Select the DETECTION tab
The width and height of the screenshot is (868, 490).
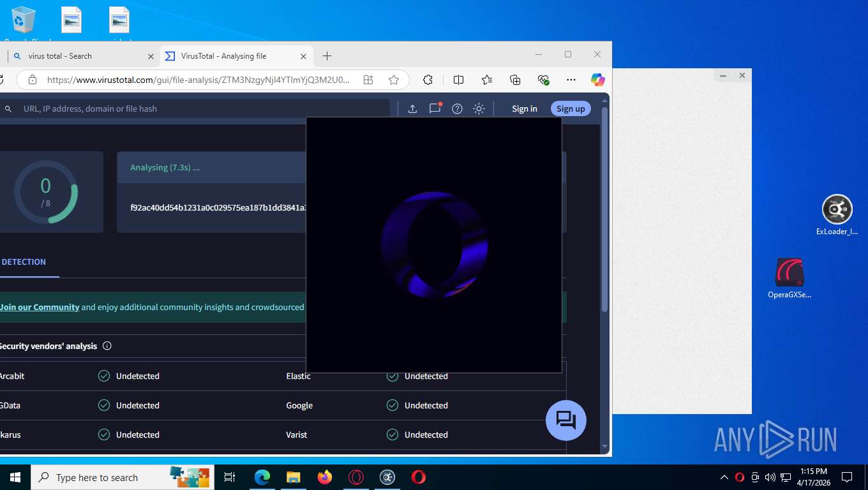point(24,262)
